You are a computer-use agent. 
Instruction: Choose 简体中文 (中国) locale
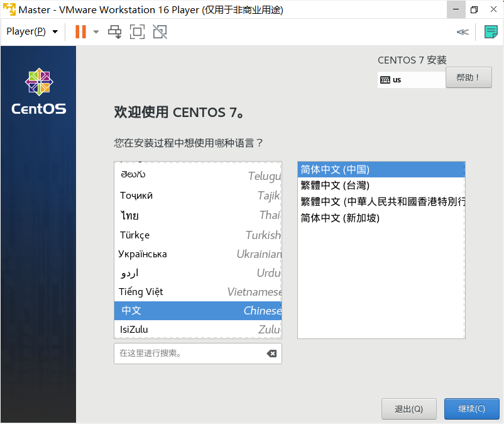tap(381, 169)
